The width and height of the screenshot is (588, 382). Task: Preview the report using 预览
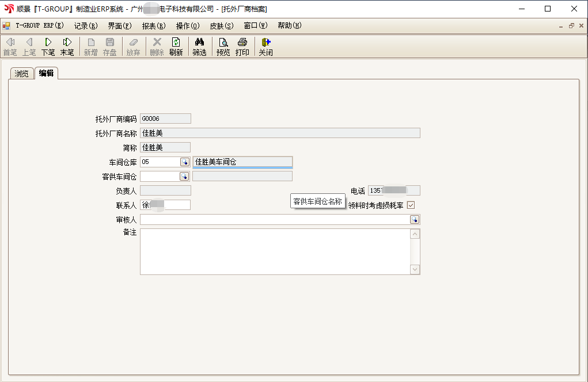pyautogui.click(x=222, y=46)
